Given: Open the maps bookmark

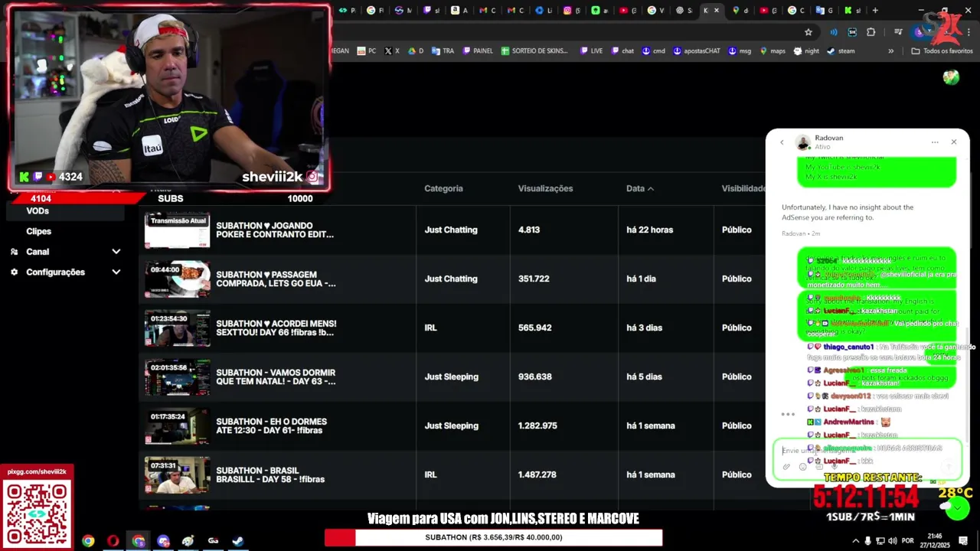Looking at the screenshot, I should click(773, 51).
